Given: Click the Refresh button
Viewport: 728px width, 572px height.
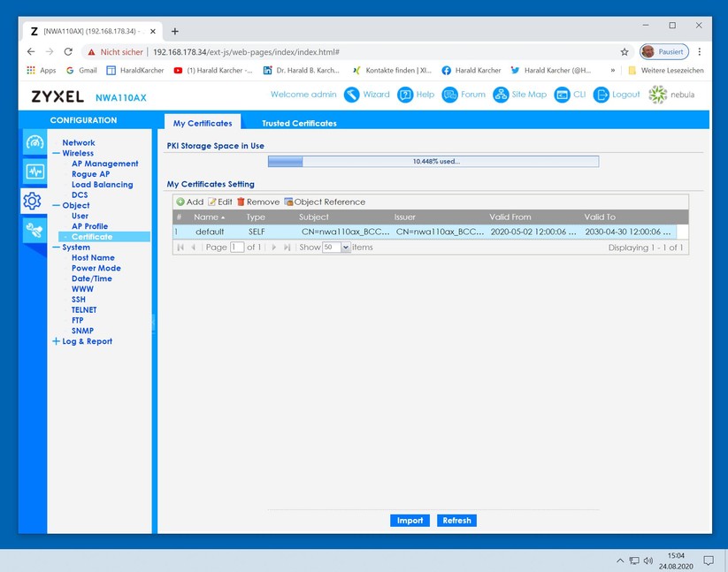Looking at the screenshot, I should (456, 521).
